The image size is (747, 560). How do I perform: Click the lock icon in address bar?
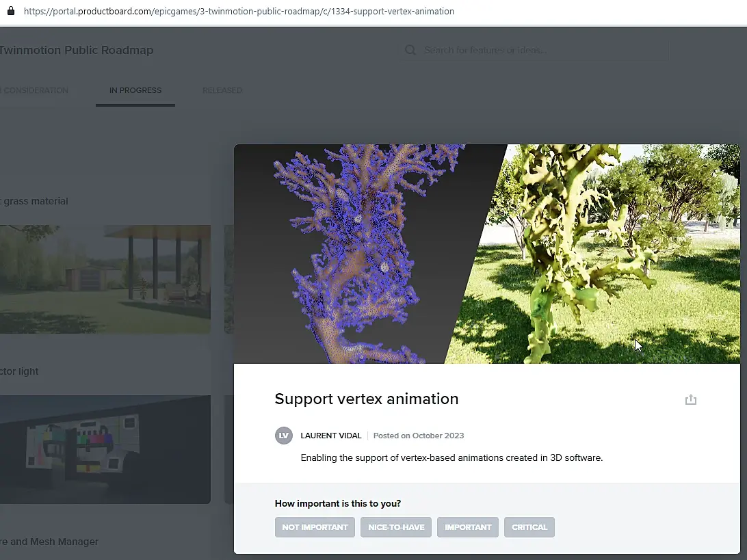[x=11, y=10]
